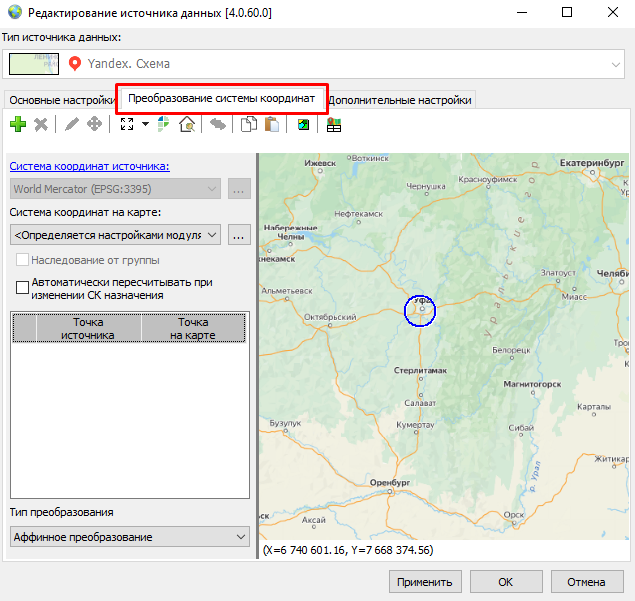Close the dialog window
The image size is (635, 601).
(613, 13)
